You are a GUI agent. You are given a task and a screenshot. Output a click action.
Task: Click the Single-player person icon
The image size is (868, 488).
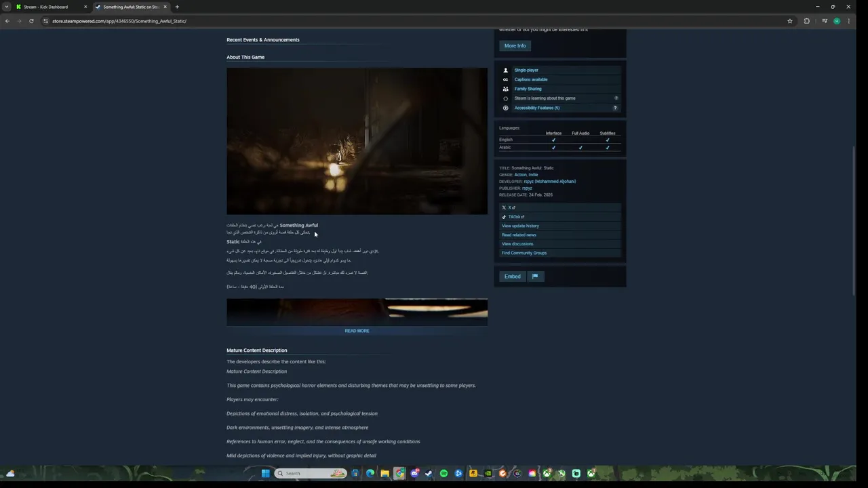[x=505, y=70]
